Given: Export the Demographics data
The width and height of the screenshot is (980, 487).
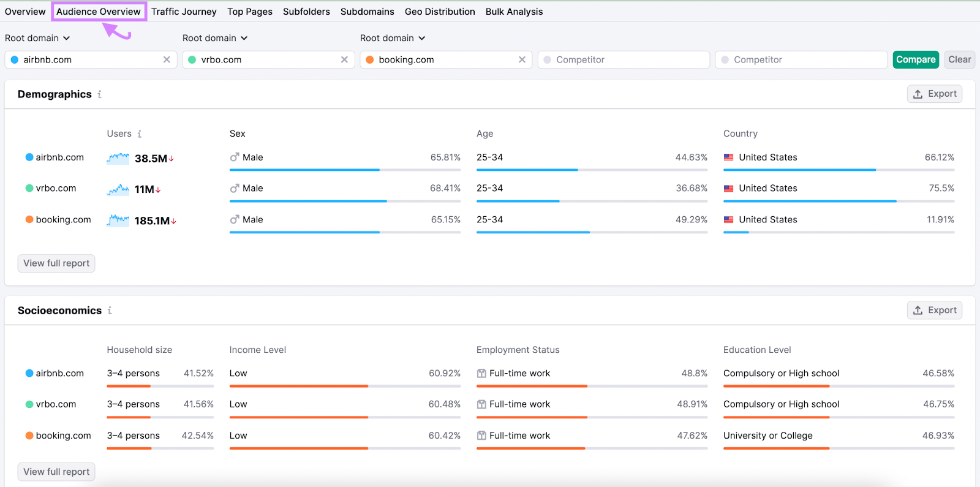Looking at the screenshot, I should coord(935,94).
